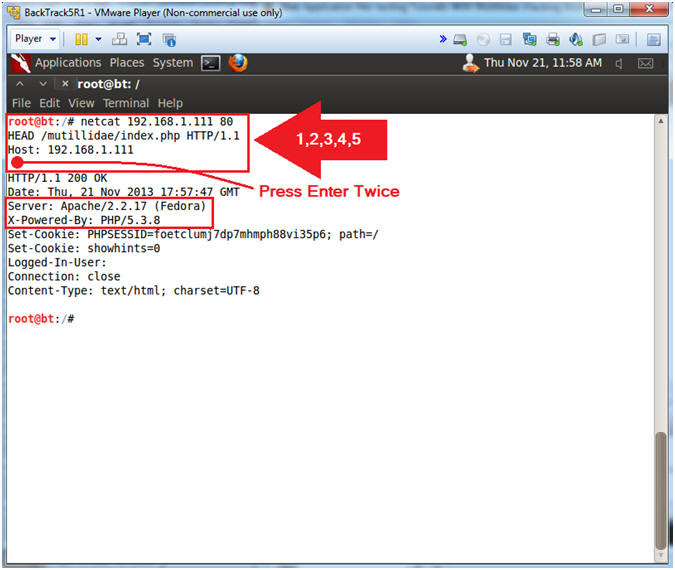Click the last root@bt prompt line
675x570 pixels.
click(41, 319)
